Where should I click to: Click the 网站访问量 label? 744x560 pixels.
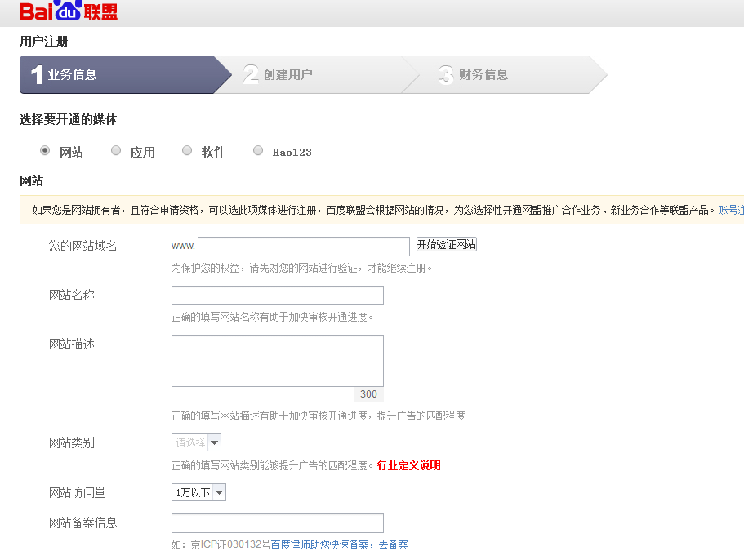point(78,493)
